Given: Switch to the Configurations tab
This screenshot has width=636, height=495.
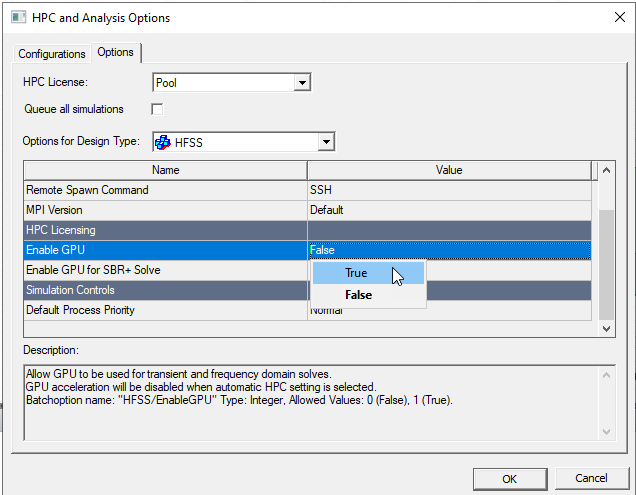Looking at the screenshot, I should pos(52,54).
